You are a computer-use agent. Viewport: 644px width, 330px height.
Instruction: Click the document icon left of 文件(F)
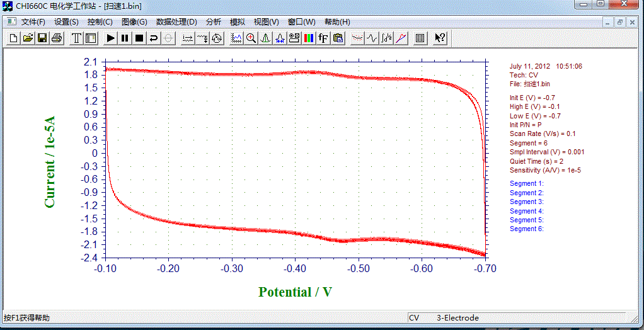point(11,21)
